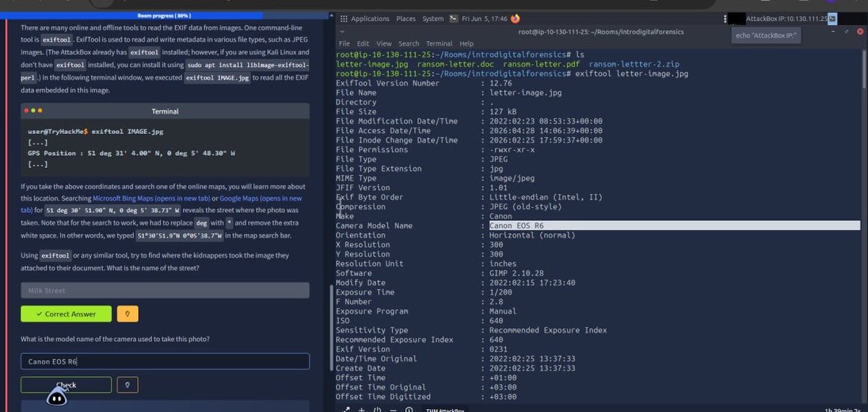Click the hint bulb beside Correct Answer
Image resolution: width=868 pixels, height=412 pixels.
(x=127, y=314)
